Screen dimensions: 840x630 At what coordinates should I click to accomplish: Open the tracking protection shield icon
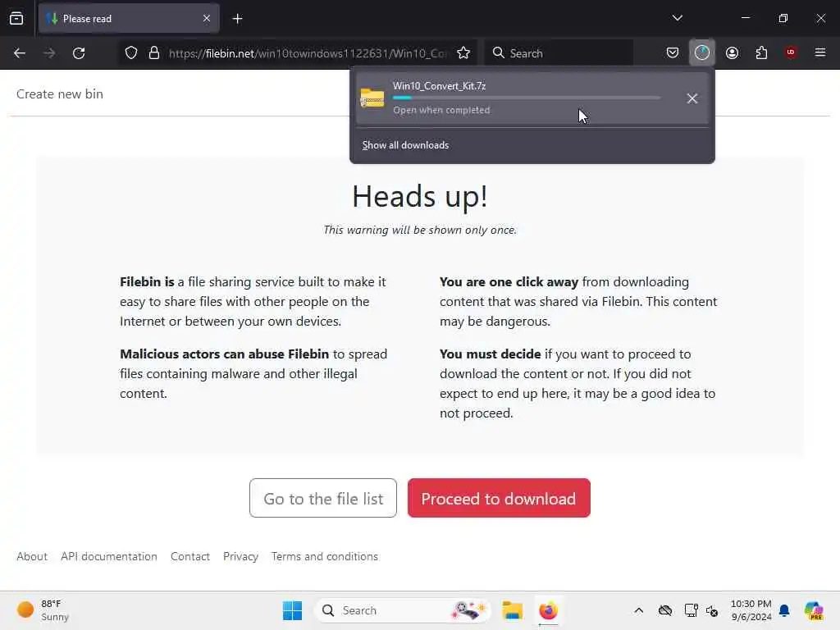coord(131,53)
